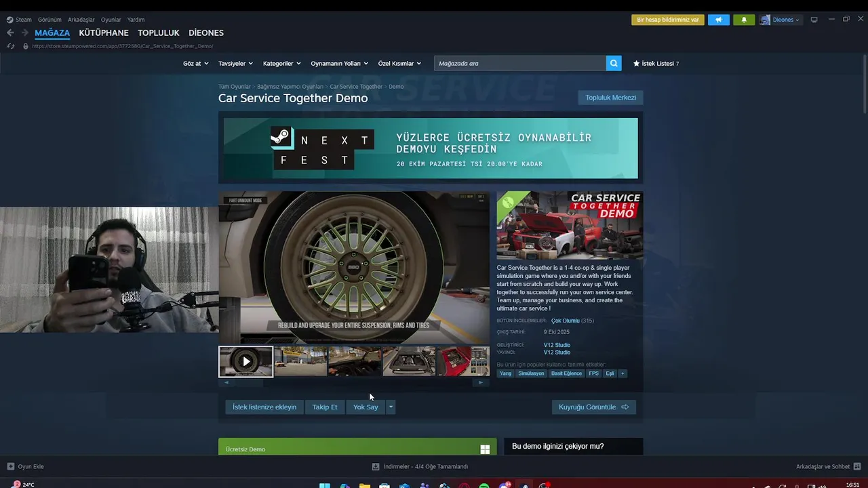
Task: Click the Tüm Oyunlar breadcrumb
Action: [235, 87]
